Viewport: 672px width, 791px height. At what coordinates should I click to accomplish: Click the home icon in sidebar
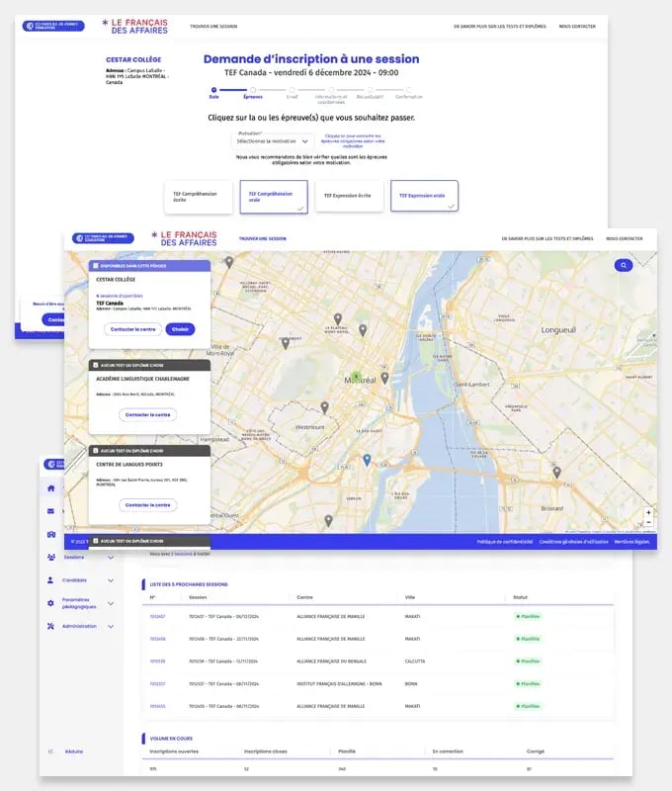pos(51,488)
